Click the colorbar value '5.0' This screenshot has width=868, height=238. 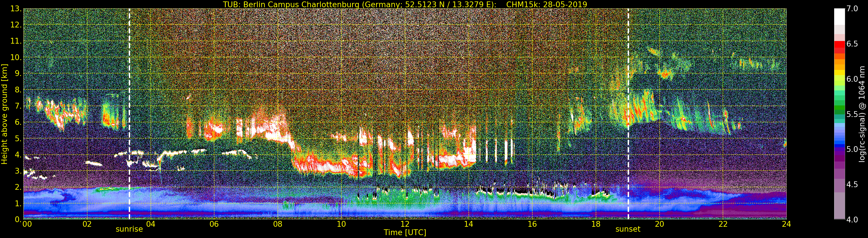pyautogui.click(x=852, y=149)
